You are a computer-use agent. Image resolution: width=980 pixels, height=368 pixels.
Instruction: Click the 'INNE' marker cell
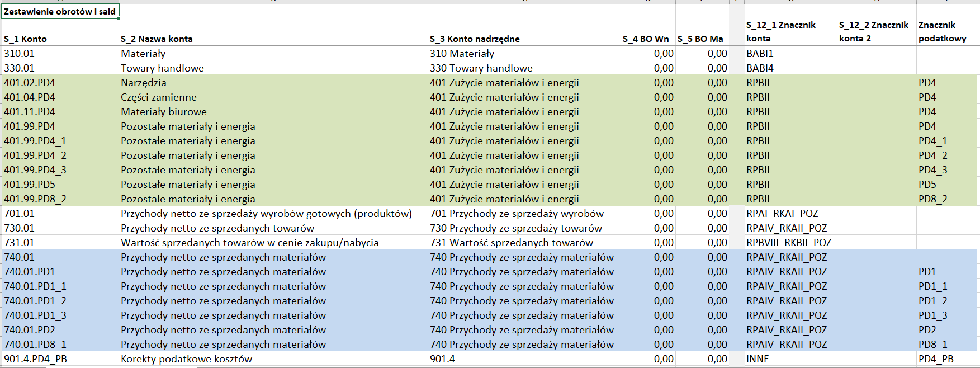(790, 358)
